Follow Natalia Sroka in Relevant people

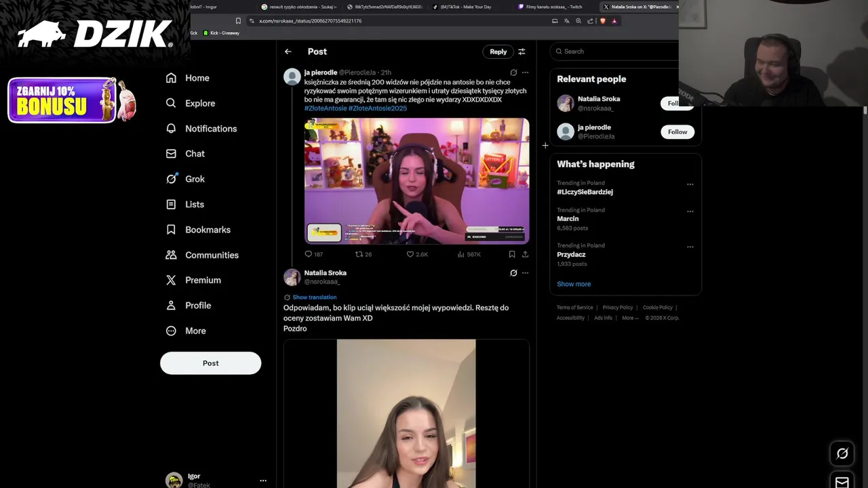click(x=677, y=103)
